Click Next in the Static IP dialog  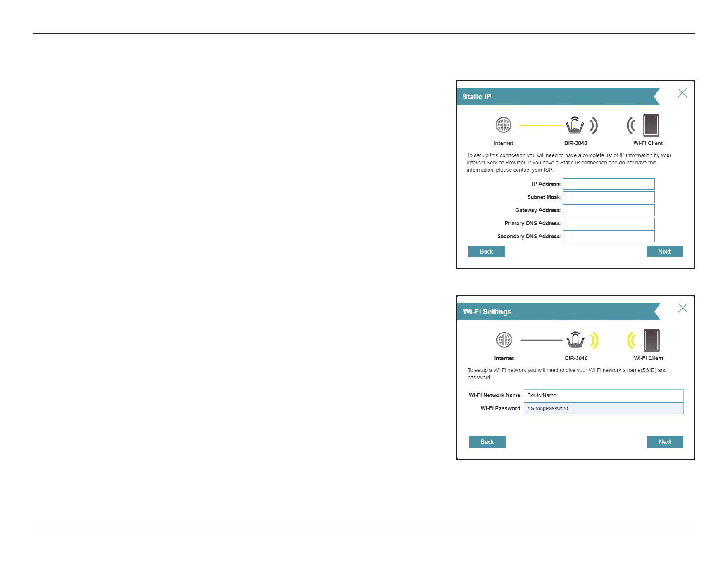point(664,252)
